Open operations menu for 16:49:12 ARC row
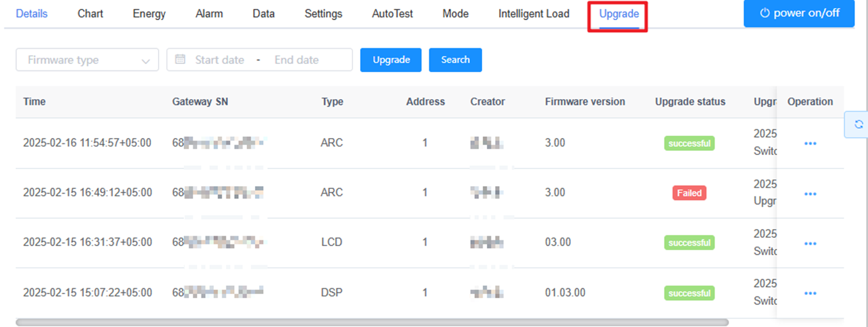This screenshot has height=327, width=868. pos(810,194)
